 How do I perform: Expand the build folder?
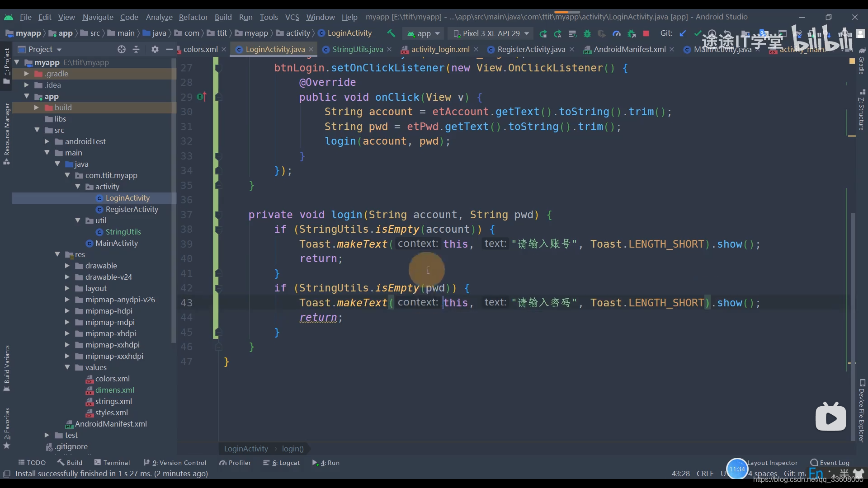(x=37, y=108)
